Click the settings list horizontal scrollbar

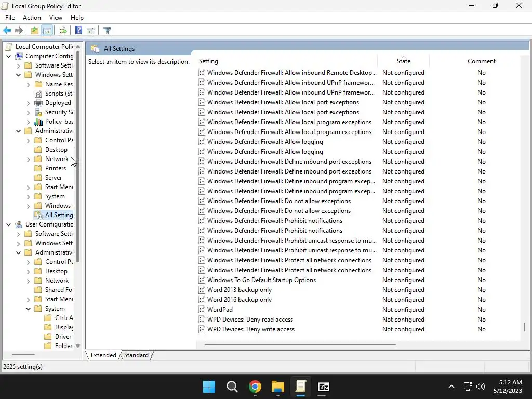pyautogui.click(x=300, y=345)
